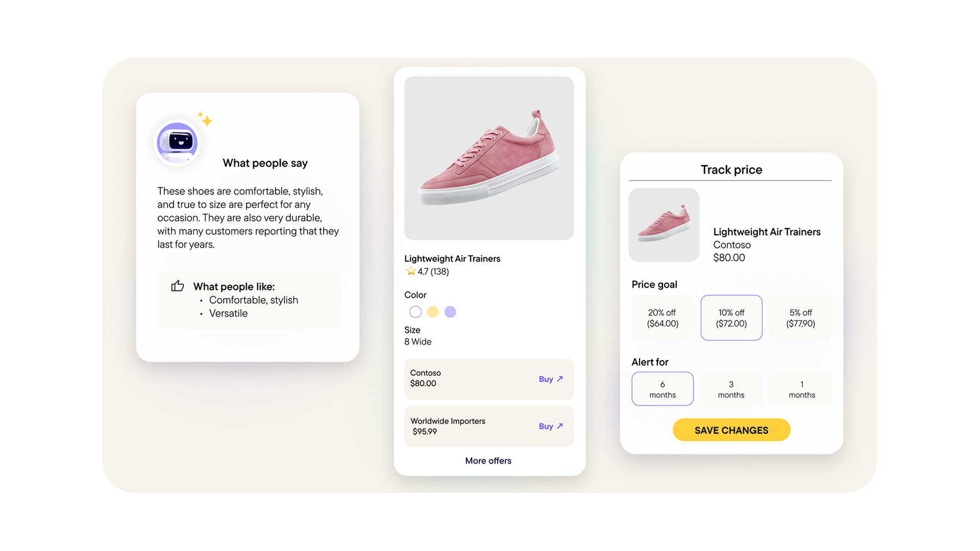This screenshot has width=980, height=551.
Task: Set alert duration to 3 months
Action: pos(731,389)
